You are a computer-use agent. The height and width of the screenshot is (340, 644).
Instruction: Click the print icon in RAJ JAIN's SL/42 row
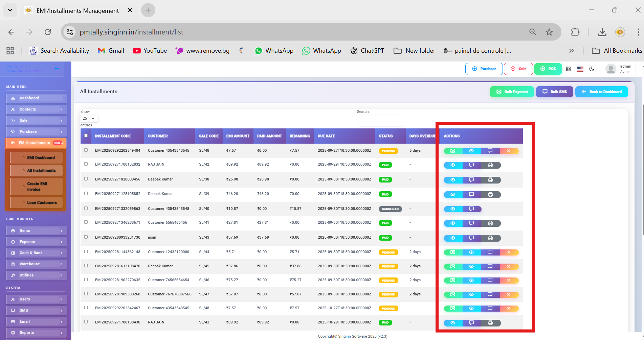[x=490, y=165]
